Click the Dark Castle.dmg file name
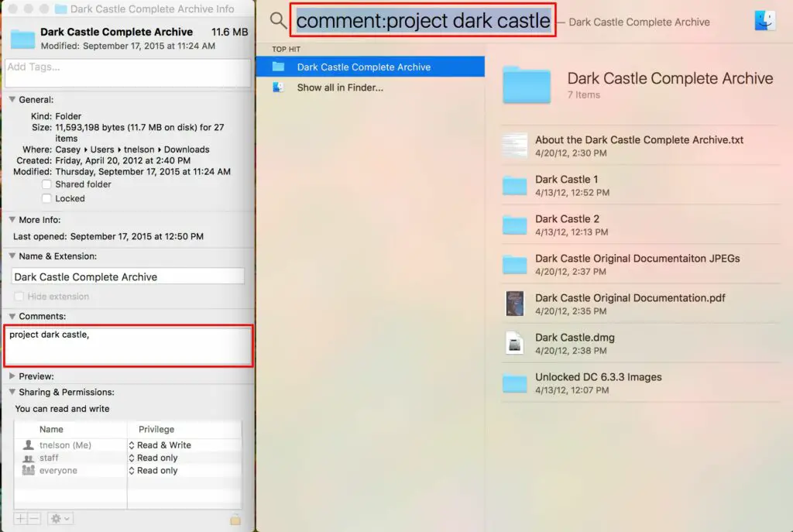 [x=575, y=338]
